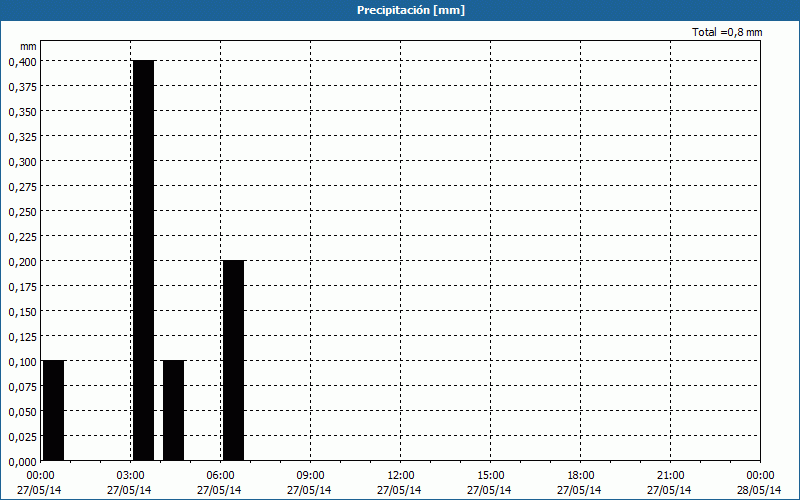Click the 0,150 y-axis label

pyautogui.click(x=22, y=312)
